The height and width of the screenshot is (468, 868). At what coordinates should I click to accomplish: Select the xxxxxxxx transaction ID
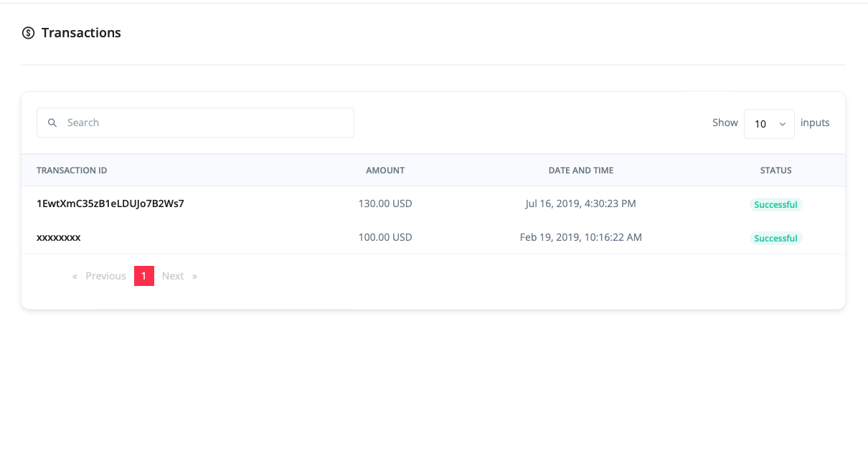(x=59, y=237)
